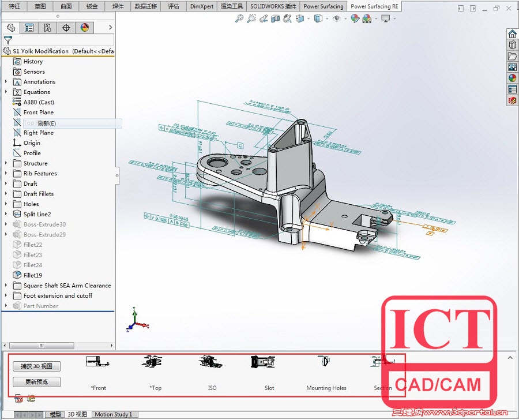Click the Dynamic Annotation Views icon

point(287,18)
